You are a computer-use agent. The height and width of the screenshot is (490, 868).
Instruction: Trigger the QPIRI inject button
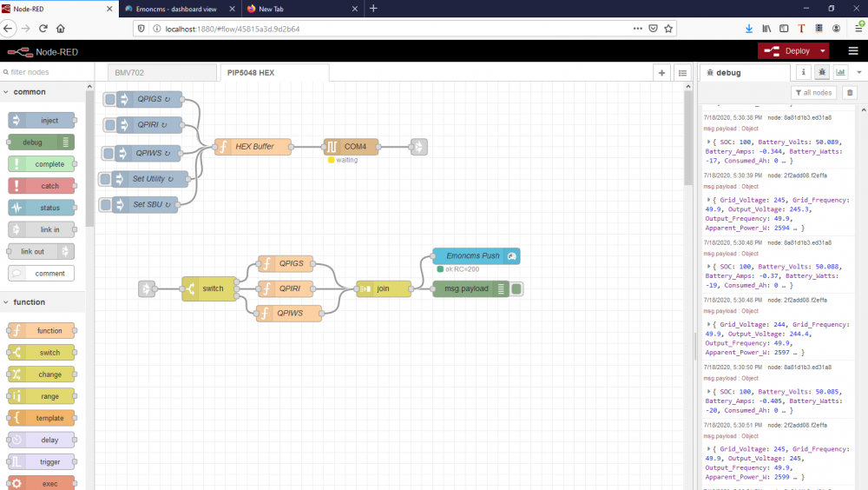click(109, 125)
